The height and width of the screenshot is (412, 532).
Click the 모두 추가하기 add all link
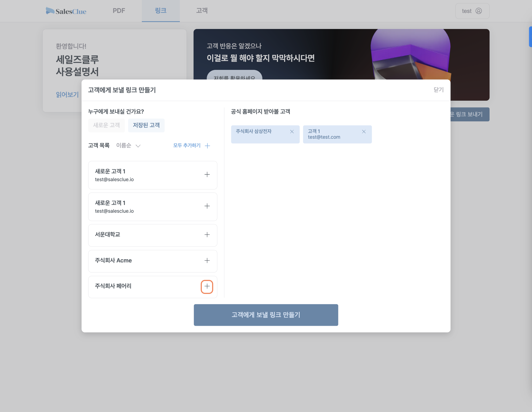coord(192,145)
